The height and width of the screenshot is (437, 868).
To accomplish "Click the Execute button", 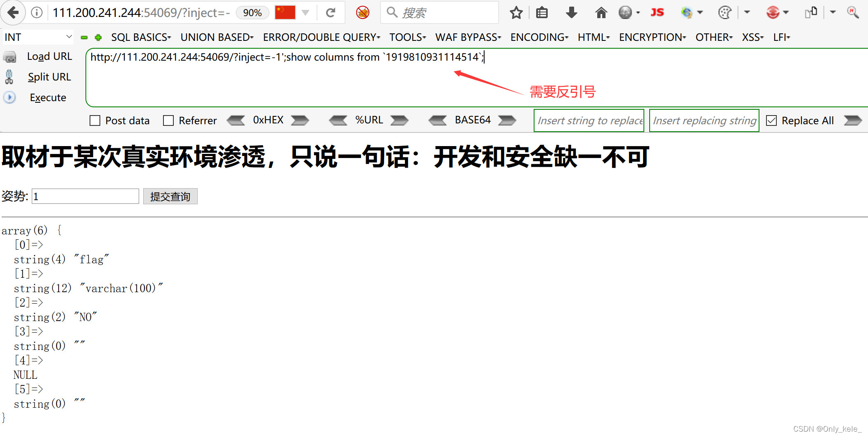I will click(x=48, y=98).
